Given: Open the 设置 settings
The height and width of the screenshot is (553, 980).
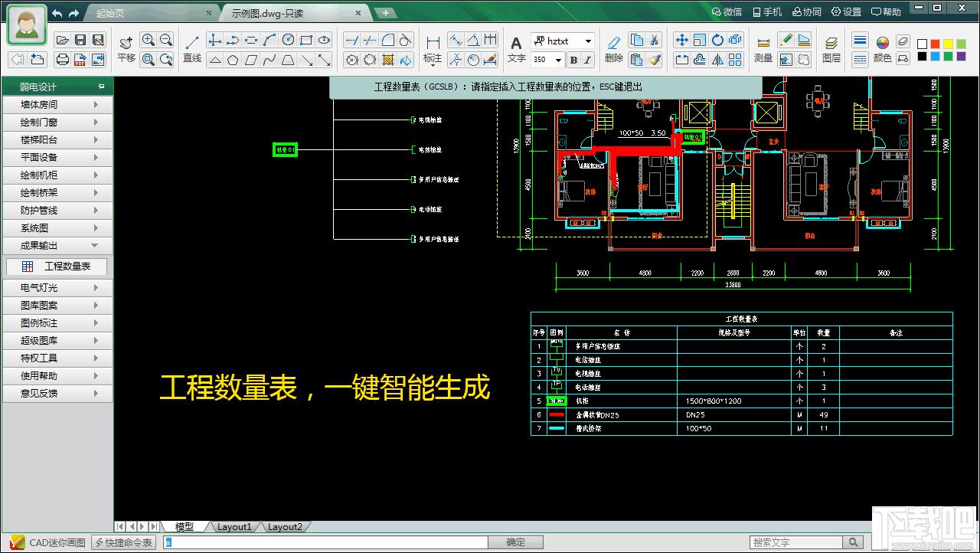Looking at the screenshot, I should tap(846, 12).
